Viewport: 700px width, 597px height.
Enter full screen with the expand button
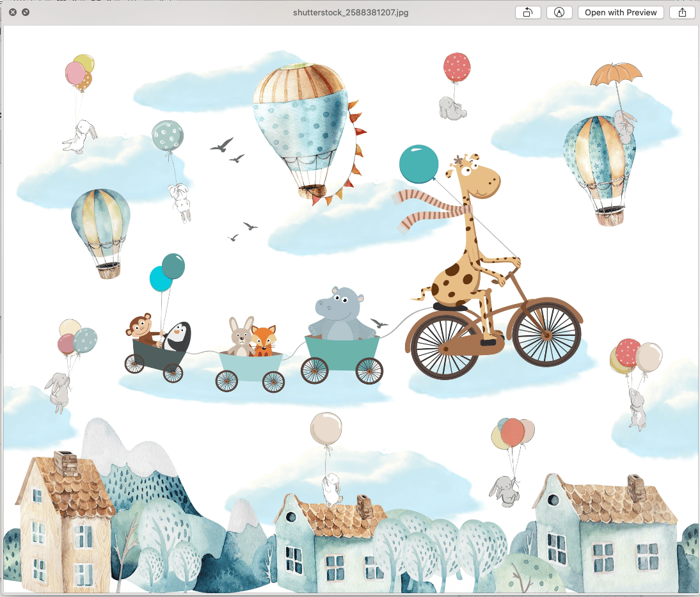(26, 12)
